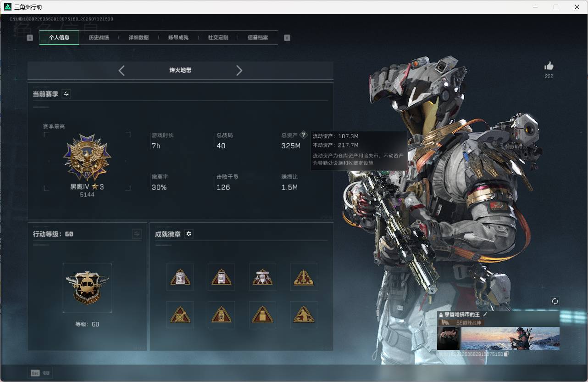The height and width of the screenshot is (382, 588).
Task: Click the rank score 5144
Action: pyautogui.click(x=87, y=195)
